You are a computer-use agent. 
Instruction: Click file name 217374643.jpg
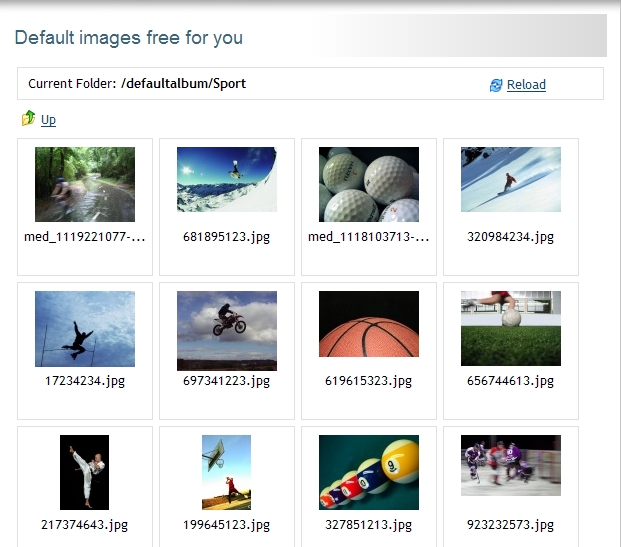click(x=85, y=525)
